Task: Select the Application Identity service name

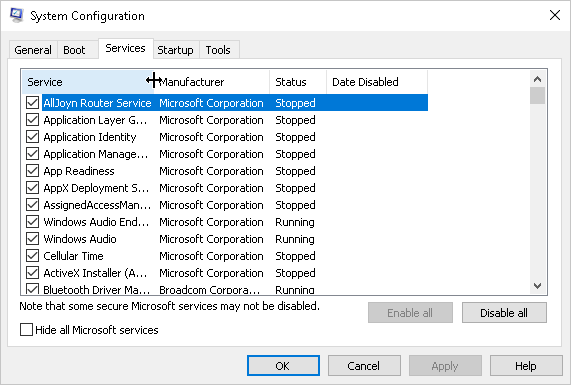Action: [x=90, y=137]
